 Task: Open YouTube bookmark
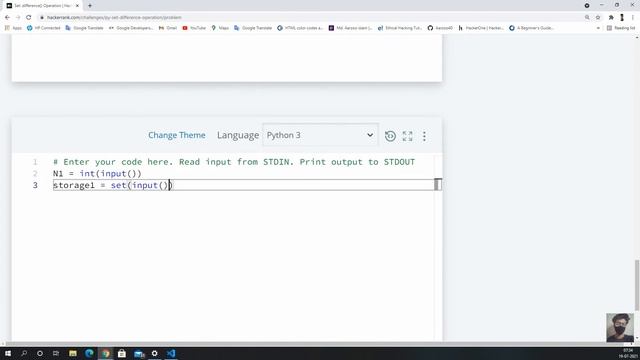(x=194, y=28)
